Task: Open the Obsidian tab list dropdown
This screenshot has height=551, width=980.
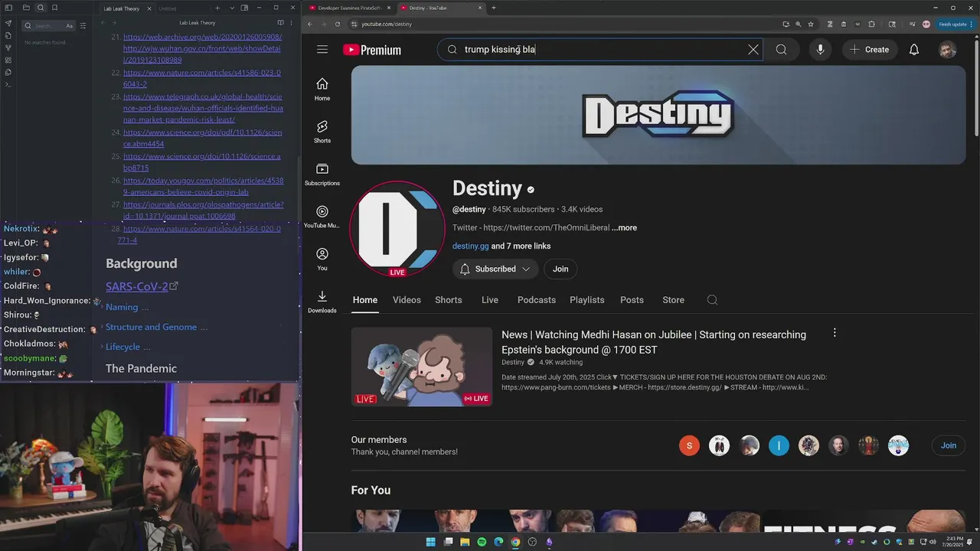Action: [231, 8]
